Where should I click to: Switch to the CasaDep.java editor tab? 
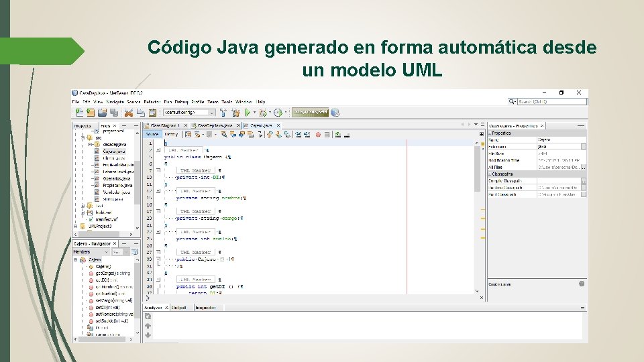click(215, 125)
